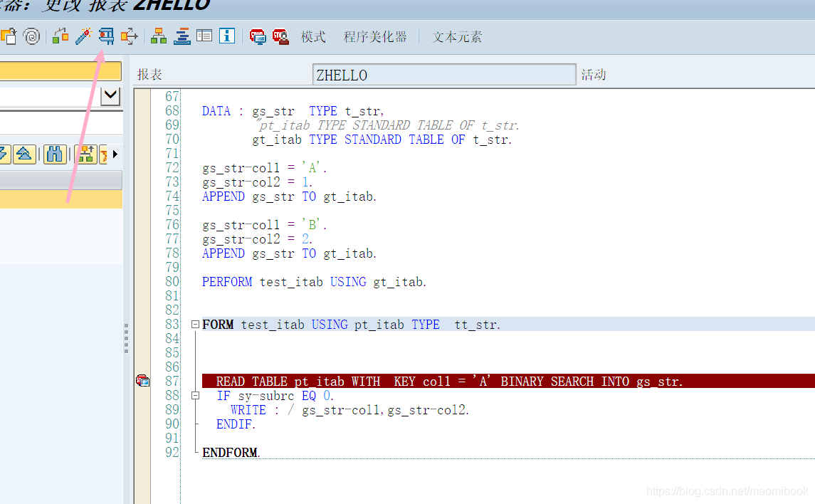Click the 'gs_str-col2 = 1.' line

pos(257,182)
